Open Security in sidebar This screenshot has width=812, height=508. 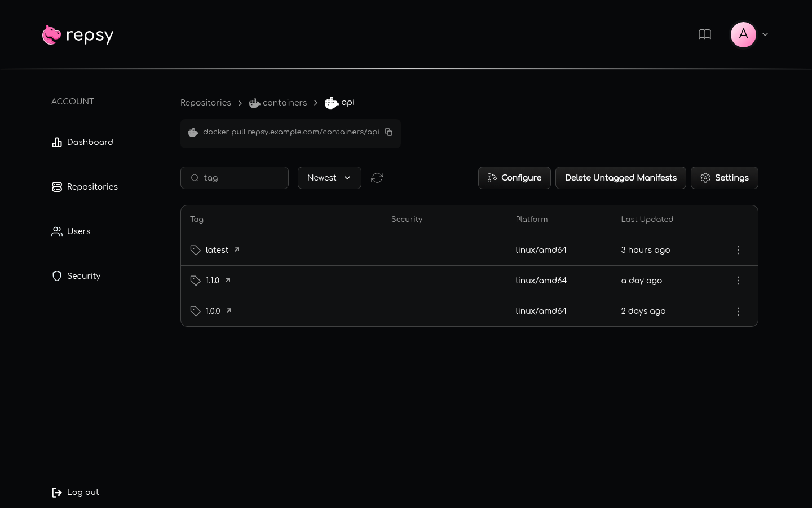pos(76,276)
